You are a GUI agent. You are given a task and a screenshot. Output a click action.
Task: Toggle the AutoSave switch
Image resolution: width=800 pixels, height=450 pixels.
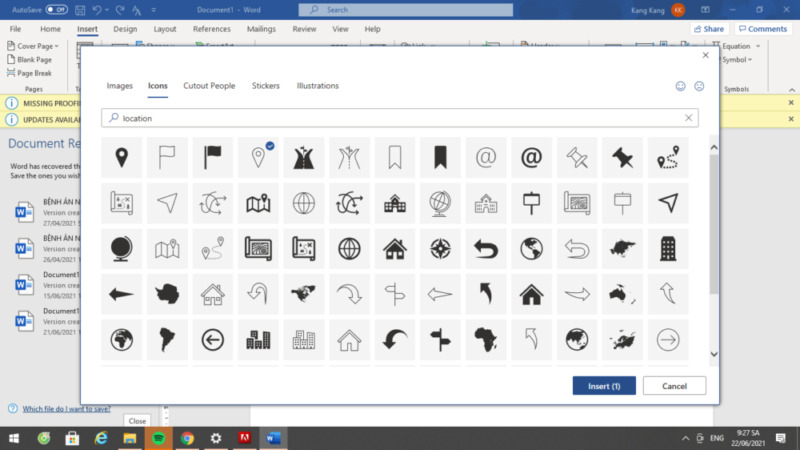pos(56,9)
